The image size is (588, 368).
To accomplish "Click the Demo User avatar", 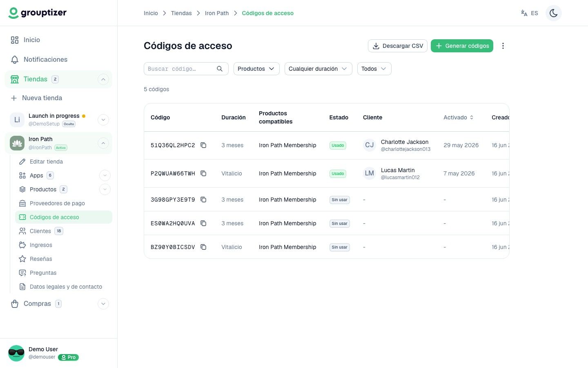I will [16, 353].
